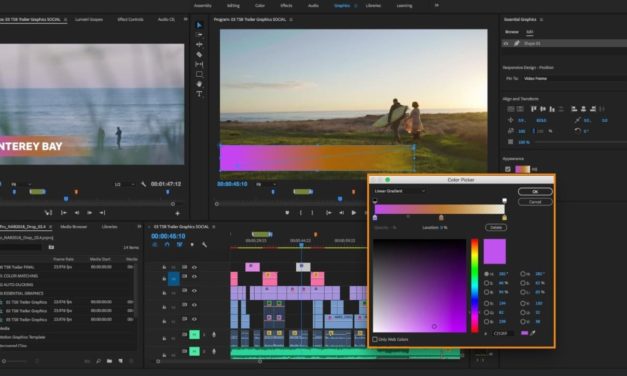The image size is (627, 376).
Task: Select the Type tool
Action: click(x=199, y=94)
